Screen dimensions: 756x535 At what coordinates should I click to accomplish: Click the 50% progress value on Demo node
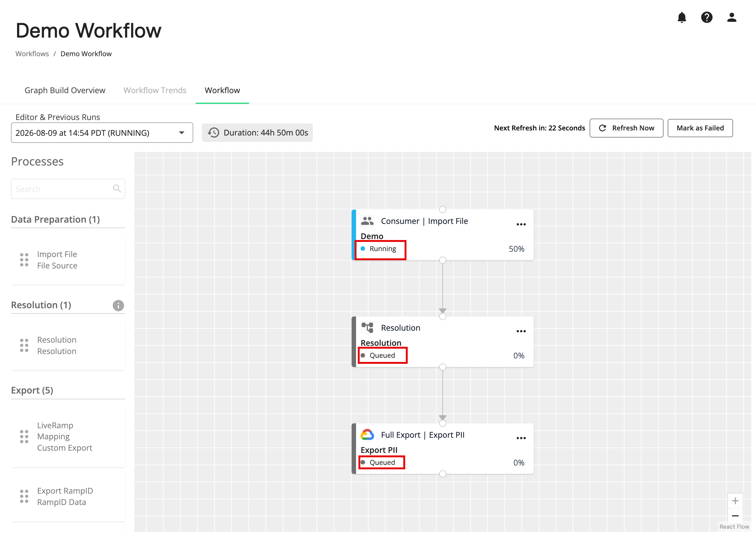[x=516, y=249]
